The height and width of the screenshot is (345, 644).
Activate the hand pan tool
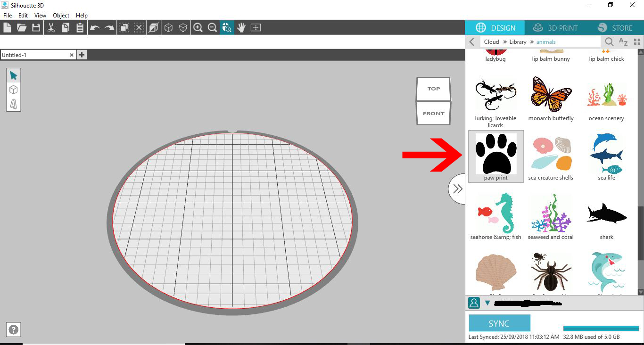[241, 28]
